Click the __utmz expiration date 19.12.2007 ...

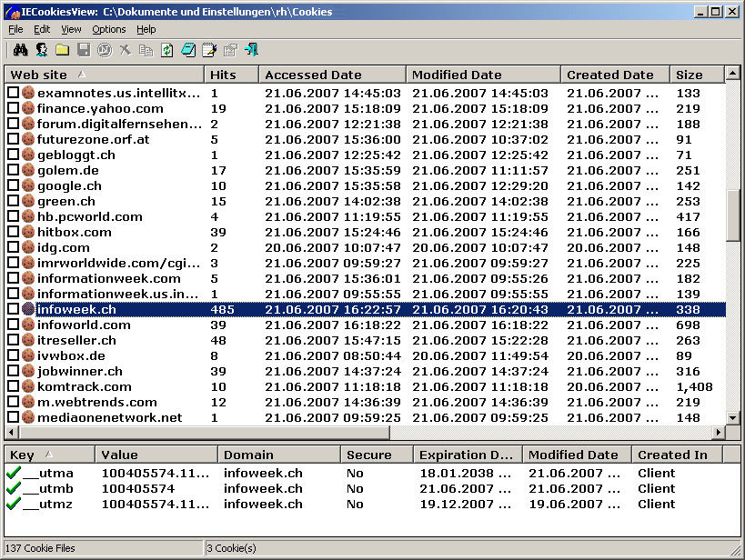pyautogui.click(x=466, y=504)
